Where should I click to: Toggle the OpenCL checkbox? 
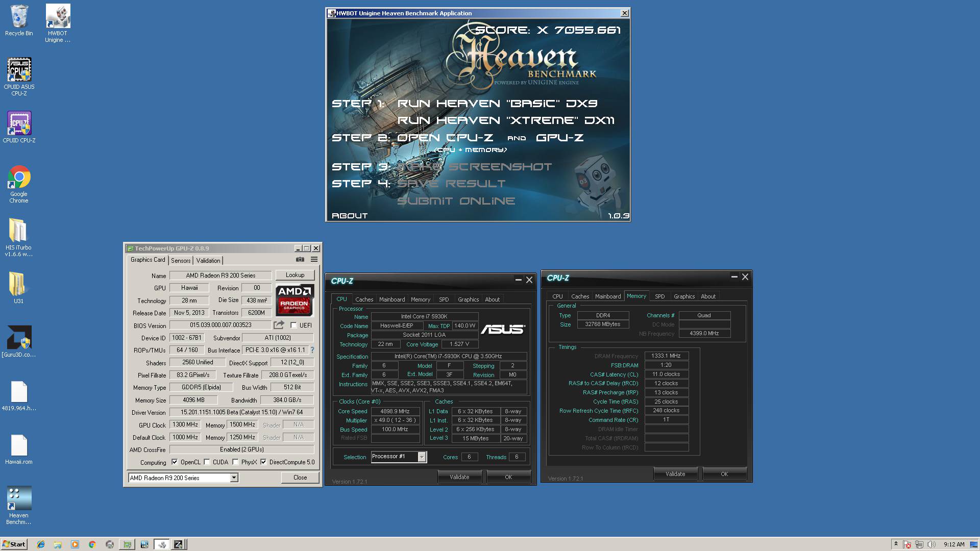pos(175,462)
